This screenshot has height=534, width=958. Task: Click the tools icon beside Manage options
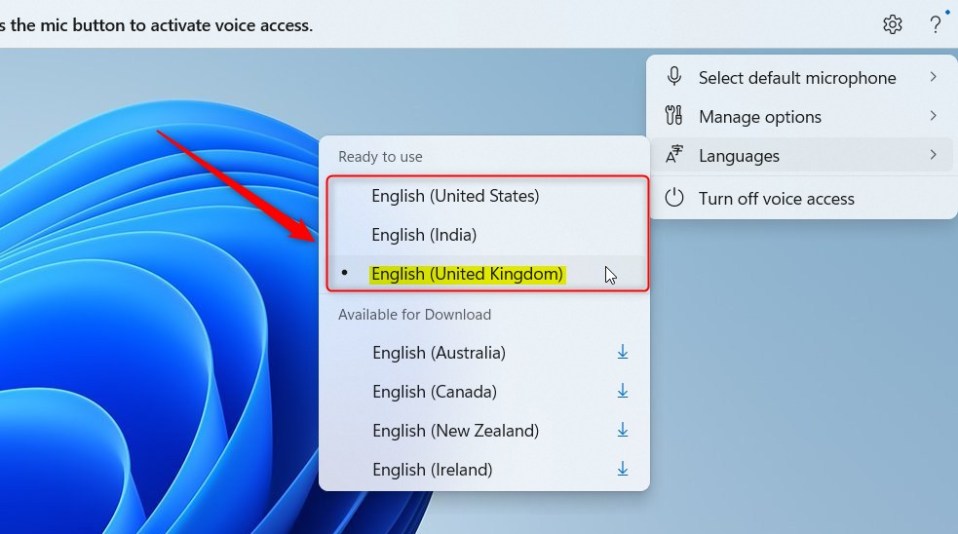pos(674,115)
